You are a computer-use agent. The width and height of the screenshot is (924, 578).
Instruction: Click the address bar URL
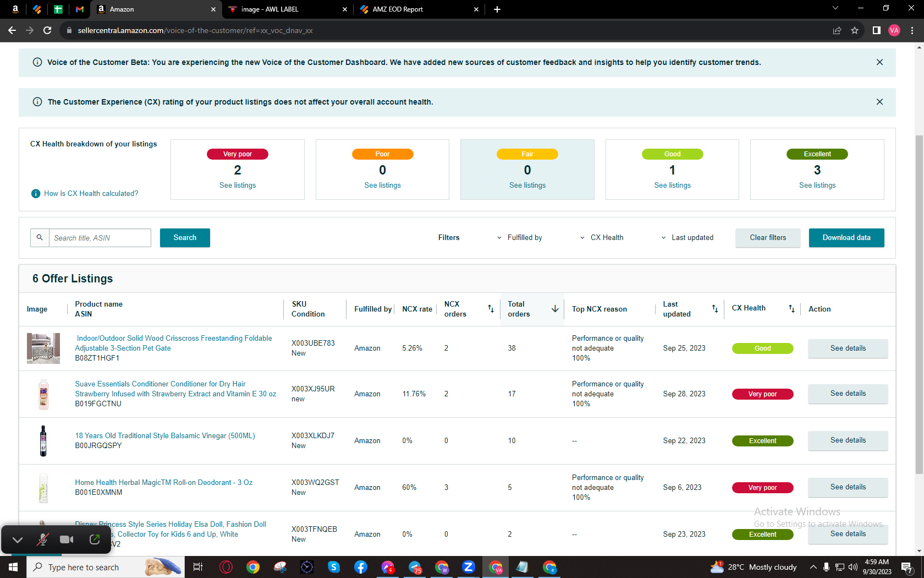pyautogui.click(x=195, y=30)
